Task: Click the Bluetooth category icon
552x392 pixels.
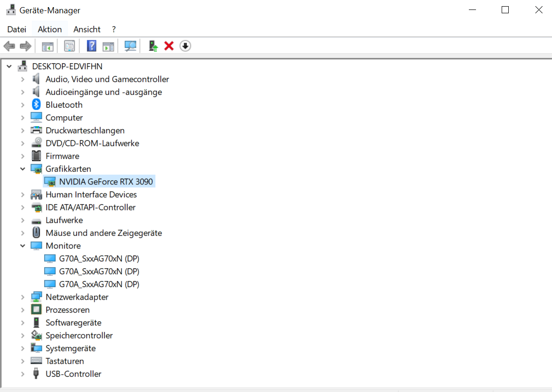Action: pyautogui.click(x=36, y=104)
